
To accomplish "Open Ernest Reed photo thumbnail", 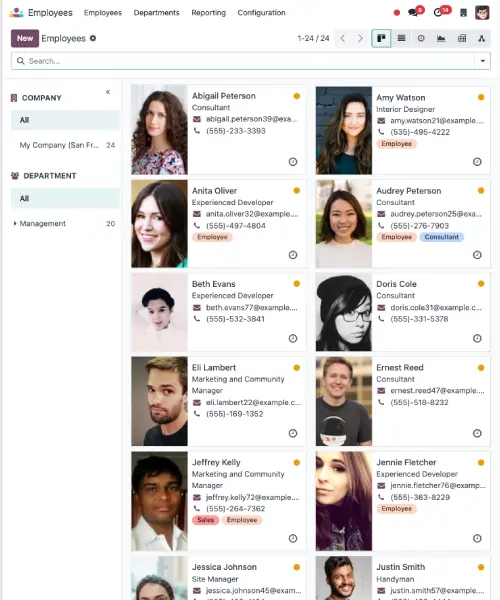I will point(344,401).
